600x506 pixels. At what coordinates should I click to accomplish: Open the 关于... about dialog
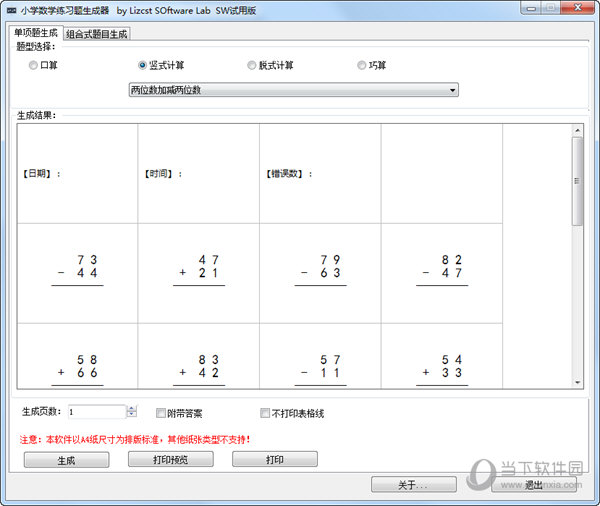[x=414, y=485]
